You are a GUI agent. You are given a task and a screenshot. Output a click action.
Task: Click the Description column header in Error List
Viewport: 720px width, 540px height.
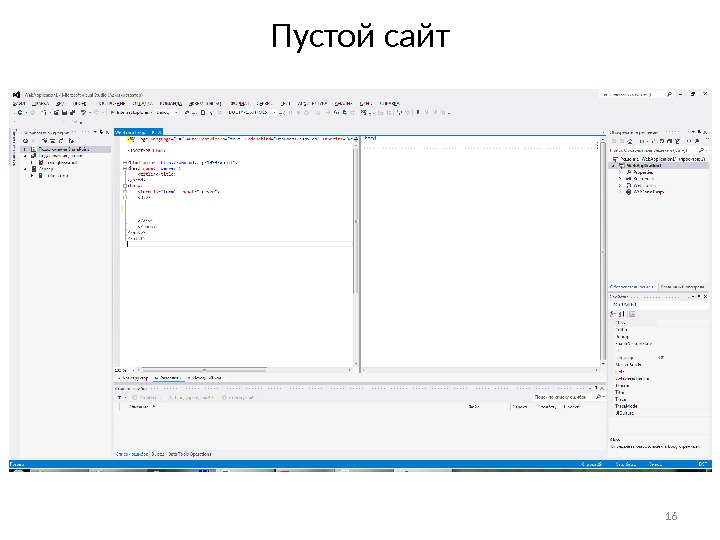pos(139,407)
